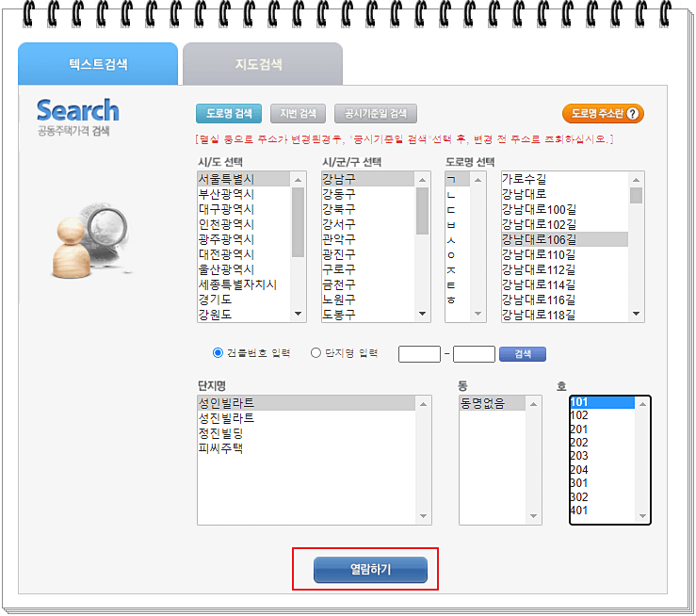696x616 pixels.
Task: Select 노원구 in the district list
Action: (368, 300)
